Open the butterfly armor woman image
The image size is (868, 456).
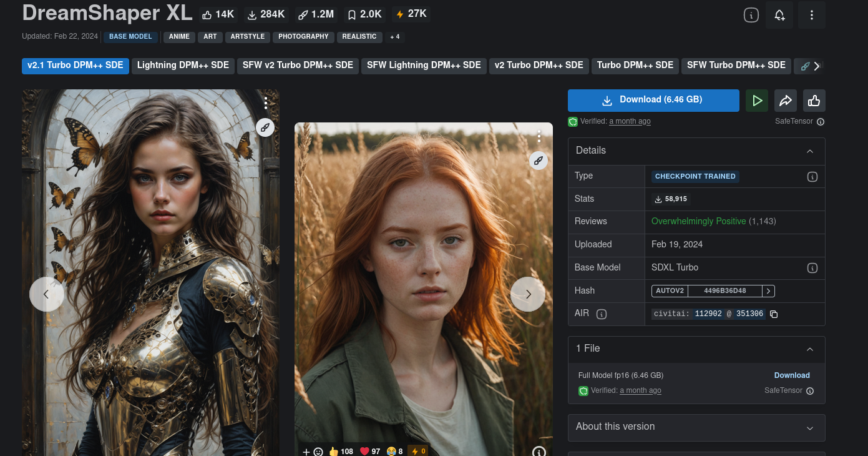click(150, 273)
